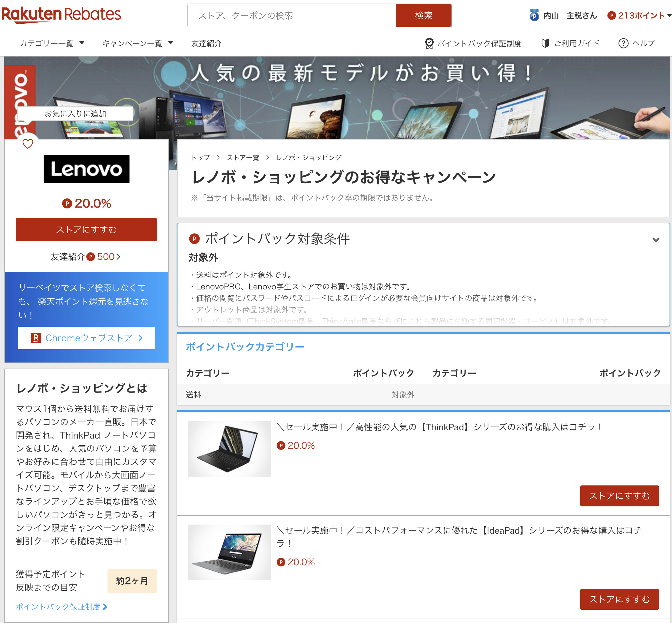Viewport: 672px width, 623px height.
Task: Click the 20.0% rate under the IdeaPad campaign
Action: coord(301,562)
